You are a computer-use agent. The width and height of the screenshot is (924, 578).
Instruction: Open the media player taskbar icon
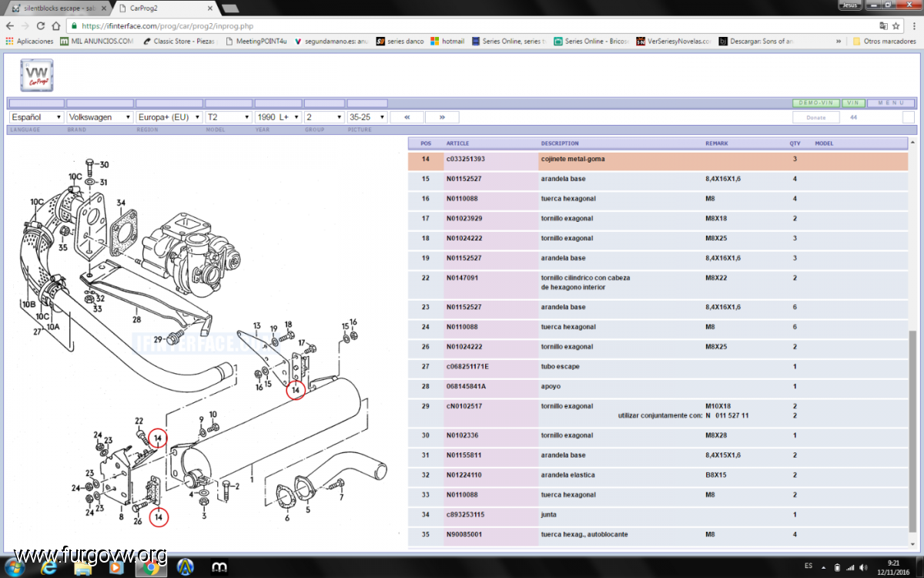coord(116,568)
